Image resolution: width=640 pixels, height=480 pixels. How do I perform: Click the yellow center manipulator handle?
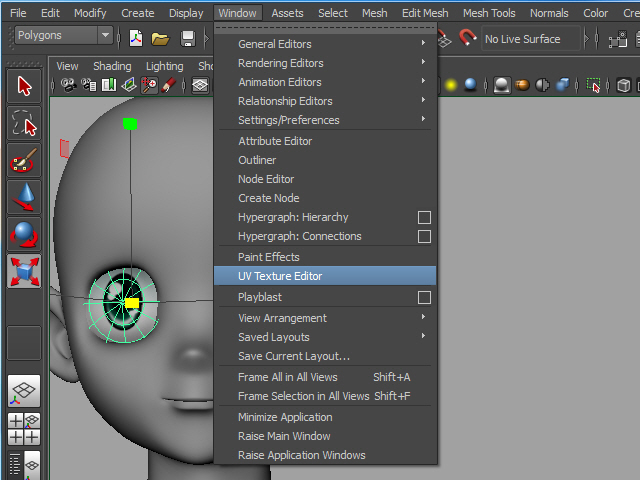(132, 303)
